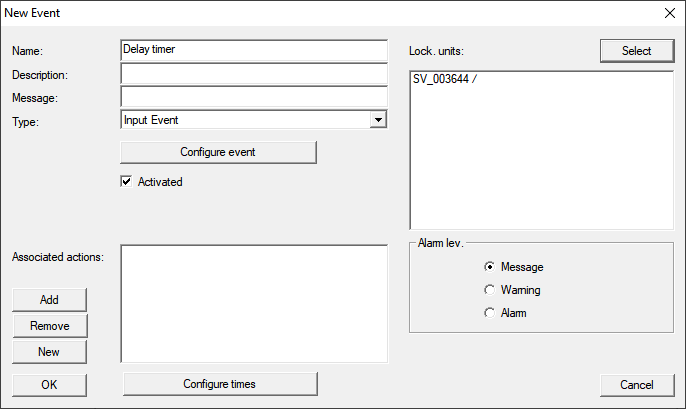The height and width of the screenshot is (409, 686).
Task: Set alarm level to Alarm
Action: pos(489,313)
